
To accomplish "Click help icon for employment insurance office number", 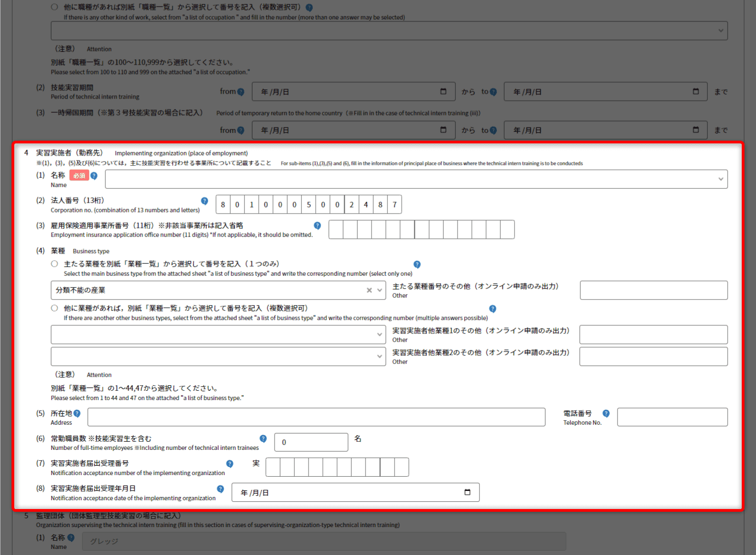I will [317, 226].
